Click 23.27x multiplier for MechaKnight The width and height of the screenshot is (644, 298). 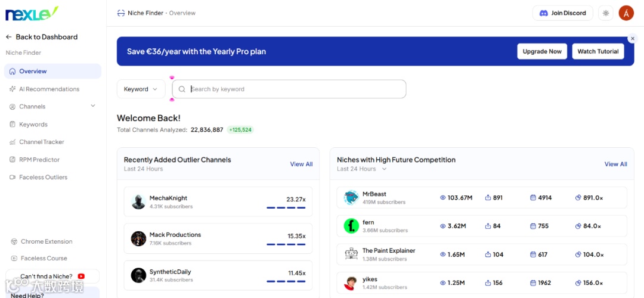296,200
